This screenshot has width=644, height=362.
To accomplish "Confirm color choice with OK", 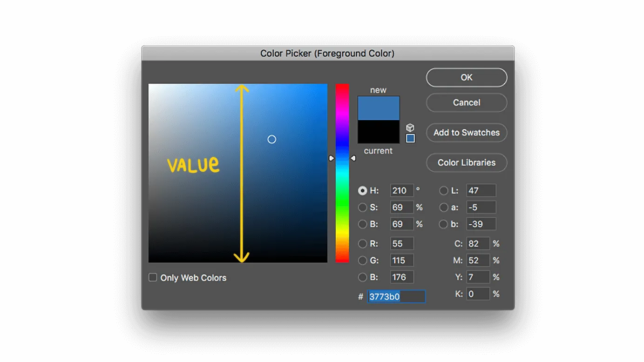I will coord(466,77).
